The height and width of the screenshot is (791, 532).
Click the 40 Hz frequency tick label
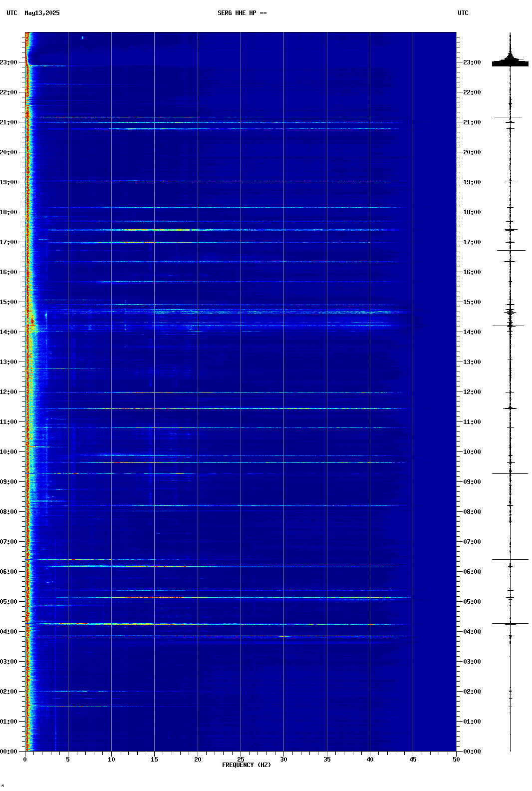tap(370, 760)
